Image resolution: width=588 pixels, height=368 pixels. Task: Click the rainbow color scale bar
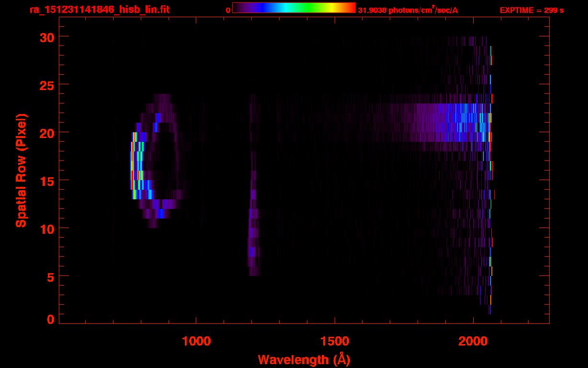294,8
